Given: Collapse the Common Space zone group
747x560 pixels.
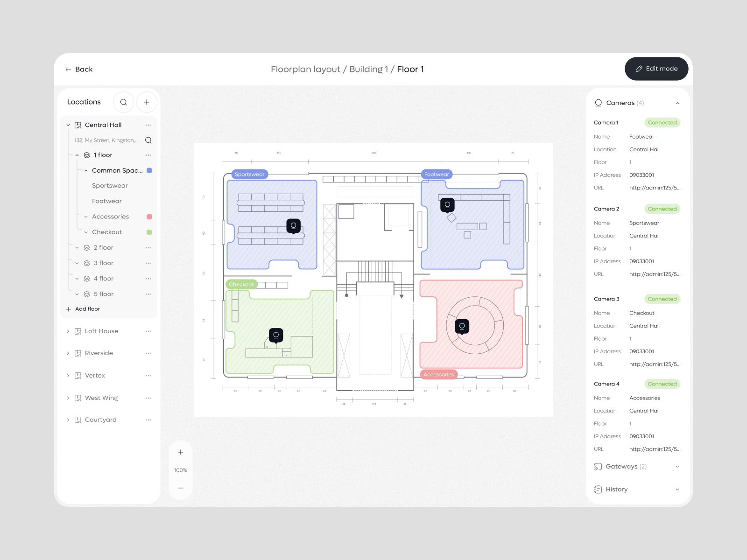Looking at the screenshot, I should 86,171.
